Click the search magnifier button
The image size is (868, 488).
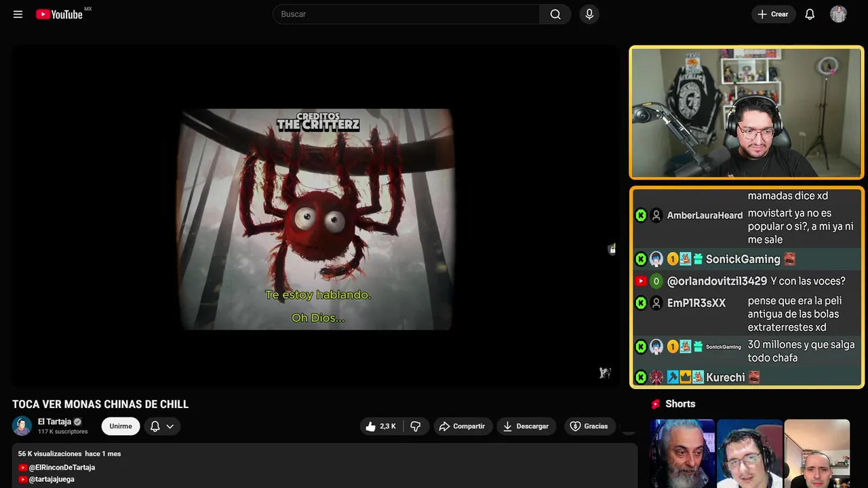tap(555, 14)
